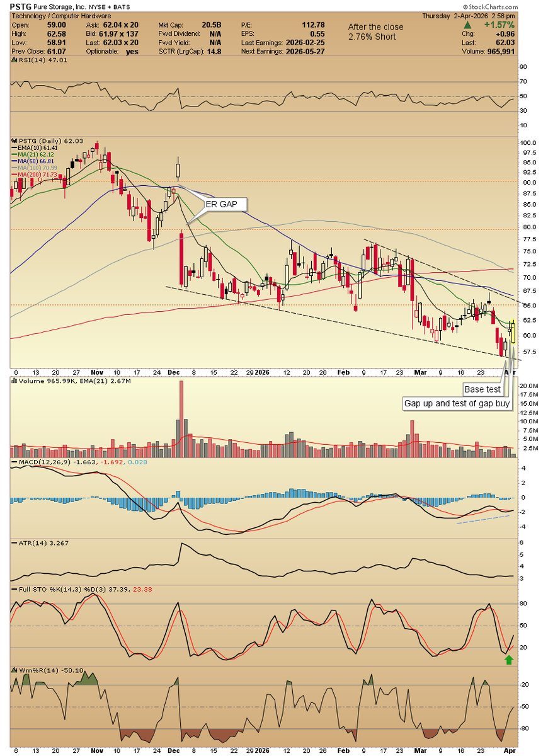Click the 'Ask: 62.04 x 20' quote
The image size is (548, 756).
point(112,25)
